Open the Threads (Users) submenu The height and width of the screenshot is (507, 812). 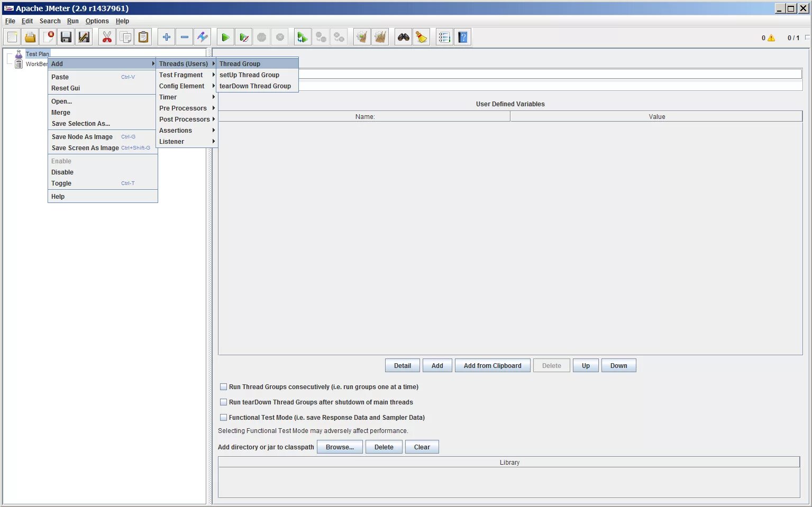[187, 64]
